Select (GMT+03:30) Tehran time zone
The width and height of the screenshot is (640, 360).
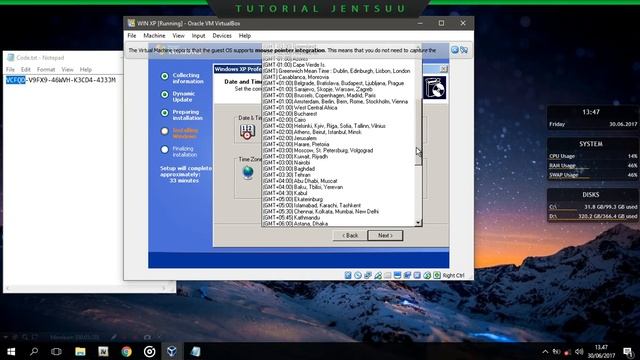click(x=338, y=175)
